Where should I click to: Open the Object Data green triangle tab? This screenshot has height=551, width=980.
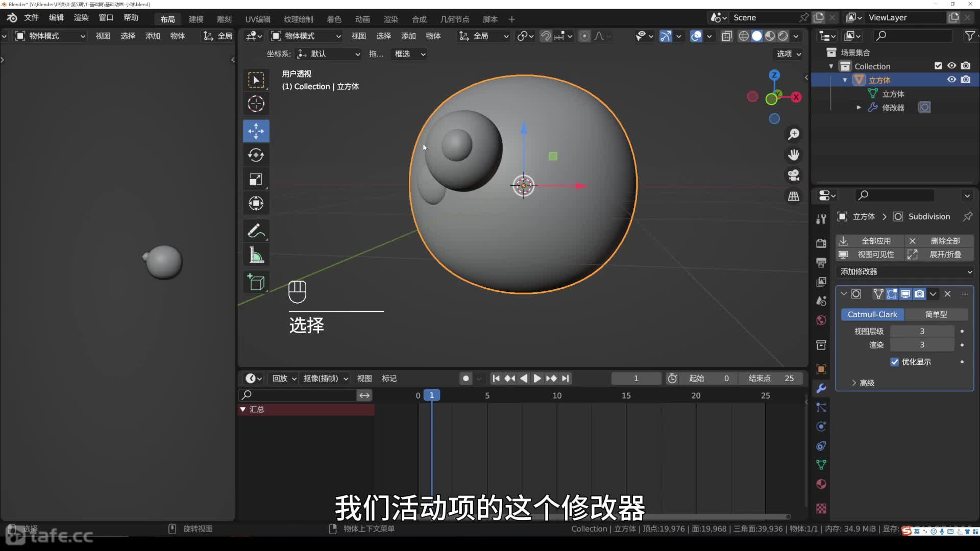[x=821, y=465]
